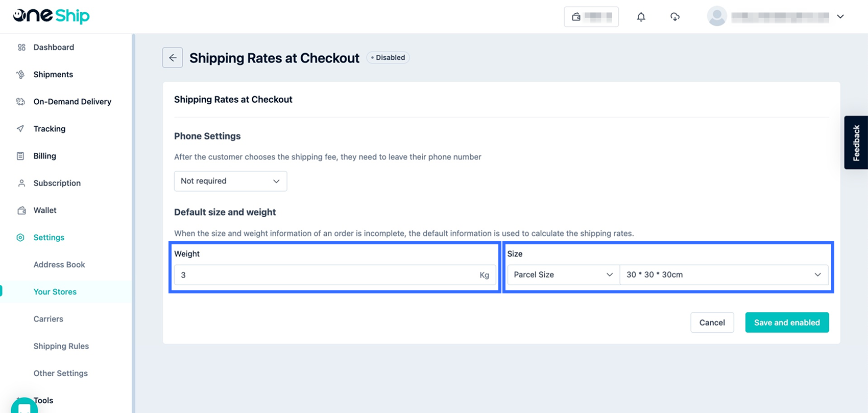Click the Shipments sidebar icon
Viewport: 868px width, 413px height.
point(20,75)
